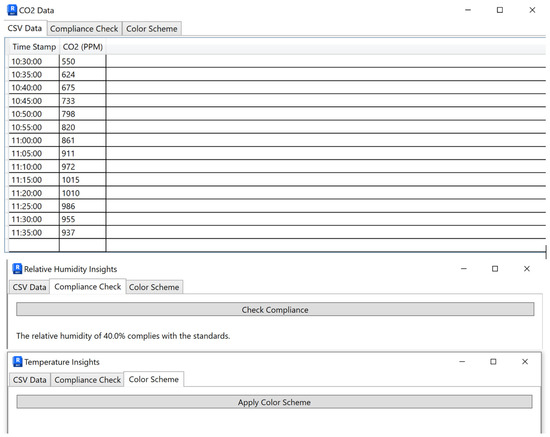Click the Check Compliance button

pyautogui.click(x=275, y=310)
